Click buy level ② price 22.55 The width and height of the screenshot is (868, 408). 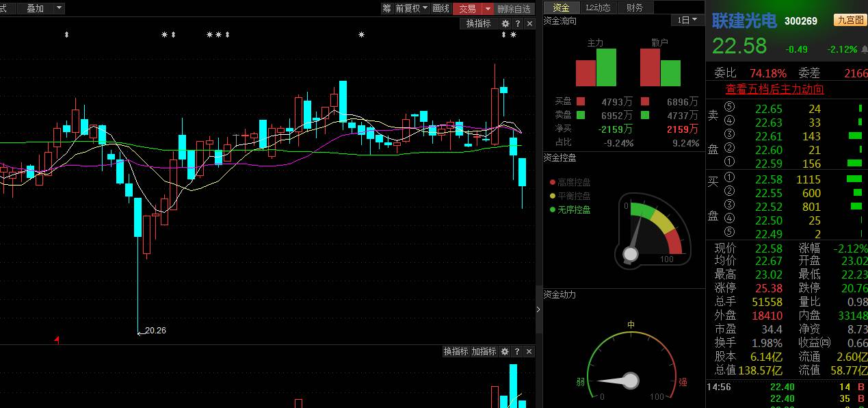[x=768, y=193]
